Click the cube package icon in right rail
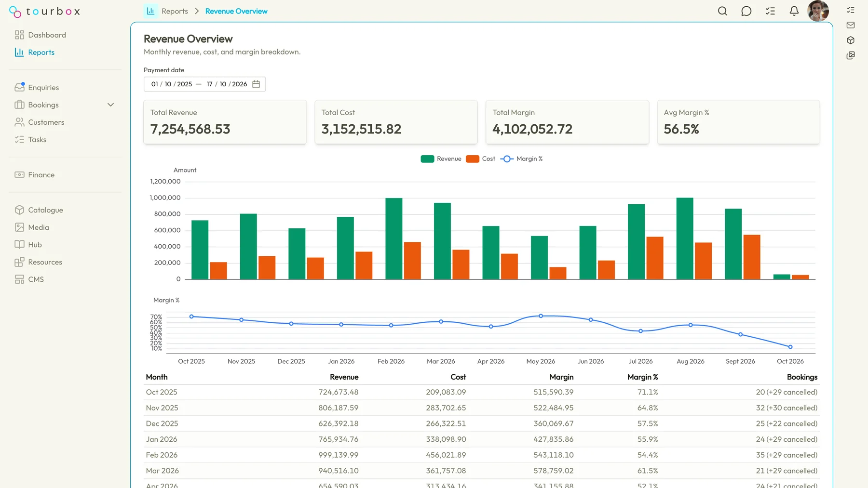The width and height of the screenshot is (868, 488). [851, 40]
